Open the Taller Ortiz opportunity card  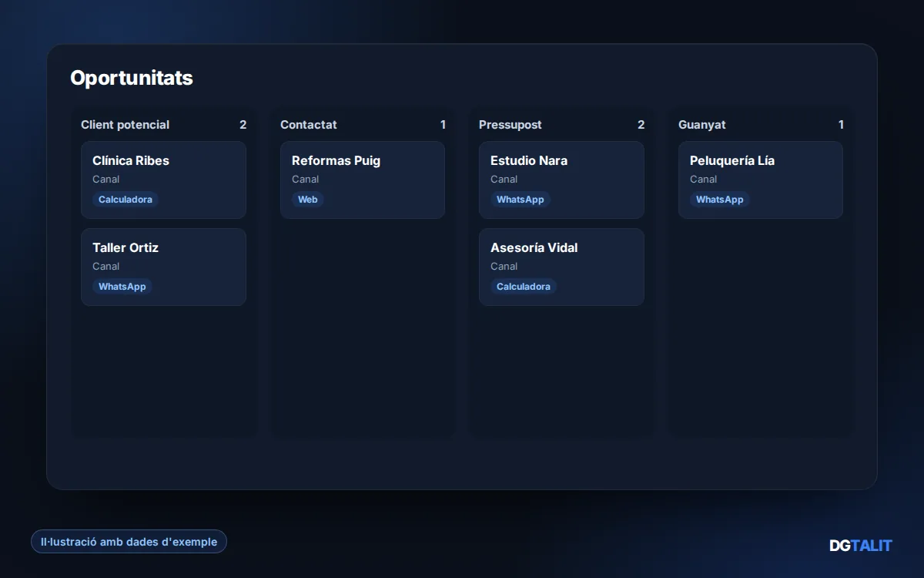(x=163, y=267)
